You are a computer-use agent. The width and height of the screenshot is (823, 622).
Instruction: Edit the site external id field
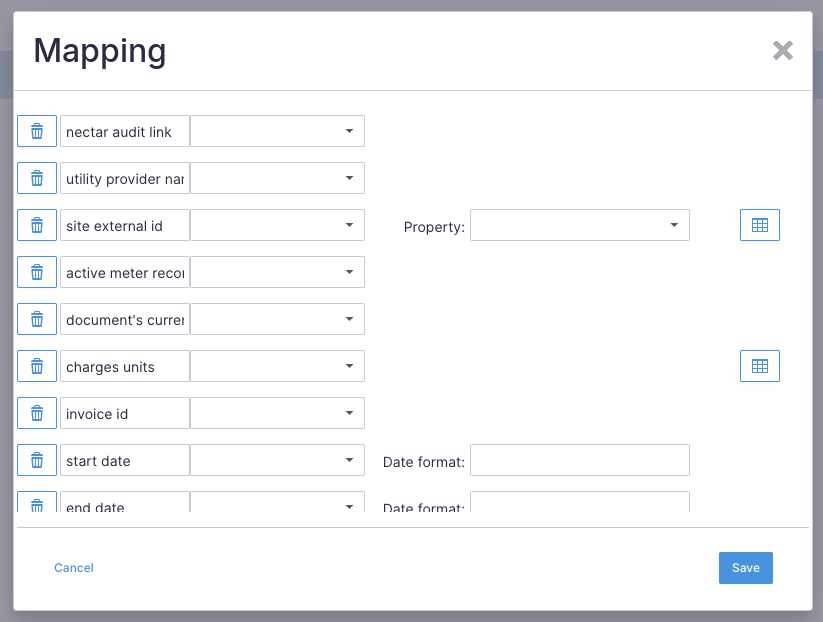point(125,225)
